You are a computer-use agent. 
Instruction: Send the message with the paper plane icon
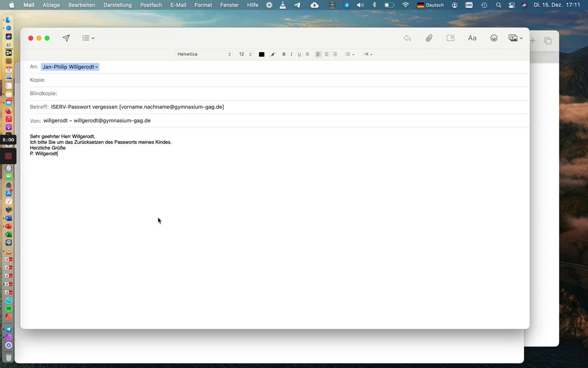click(66, 38)
